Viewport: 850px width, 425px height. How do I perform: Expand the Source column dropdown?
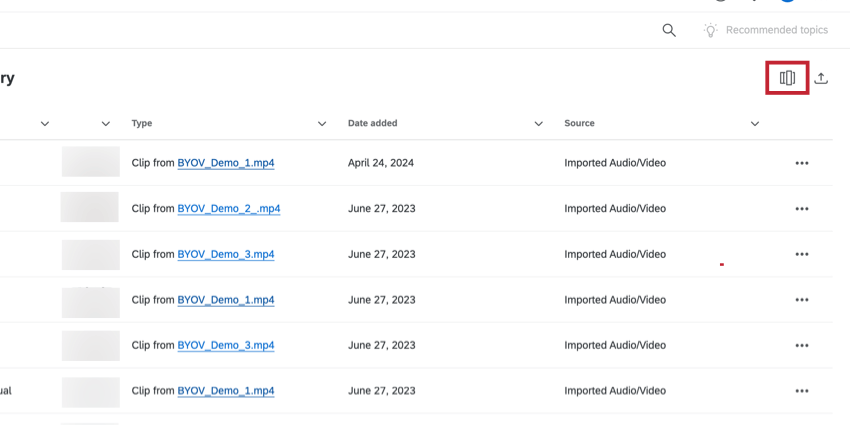coord(755,124)
